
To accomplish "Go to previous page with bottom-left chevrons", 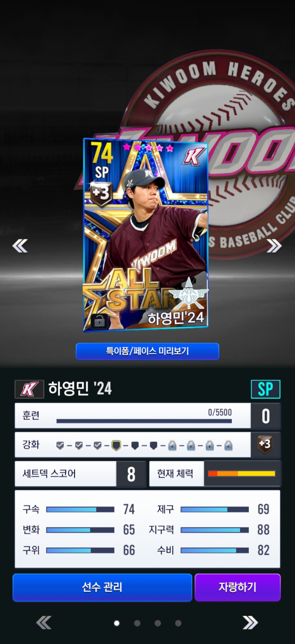I will pyautogui.click(x=44, y=623).
